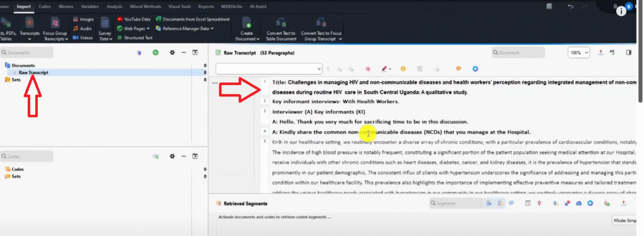The width and height of the screenshot is (644, 236).
Task: Click blue AI Assist icon in Retrieved Segments
Action: coord(590,203)
